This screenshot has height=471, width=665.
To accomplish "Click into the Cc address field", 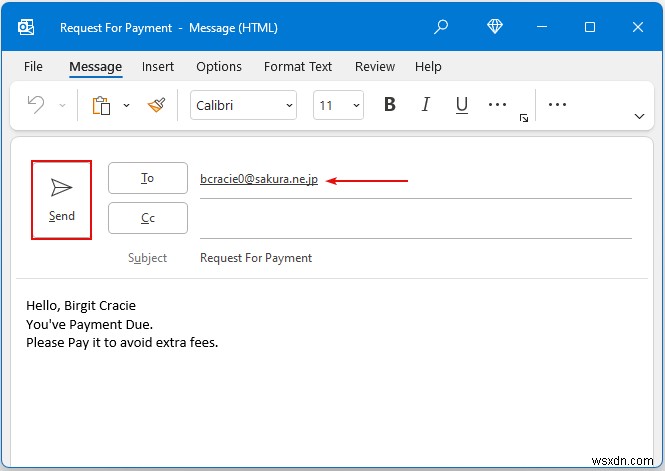I will pyautogui.click(x=416, y=220).
